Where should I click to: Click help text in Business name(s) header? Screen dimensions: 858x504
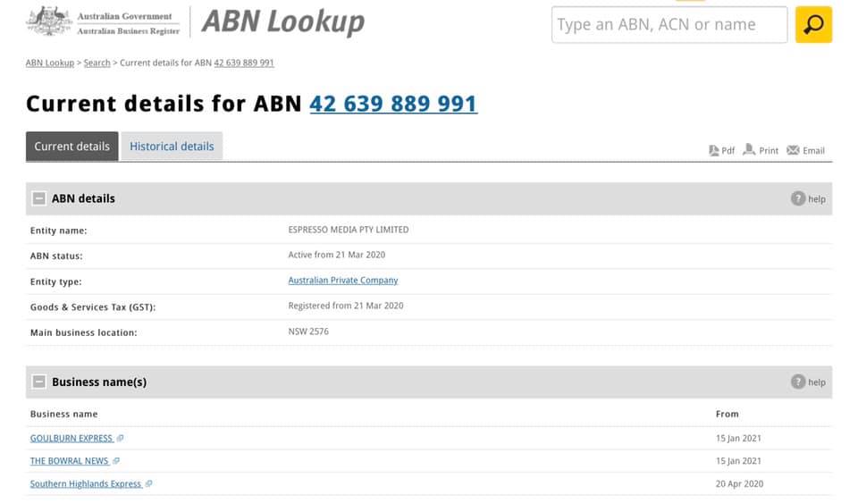click(x=817, y=382)
